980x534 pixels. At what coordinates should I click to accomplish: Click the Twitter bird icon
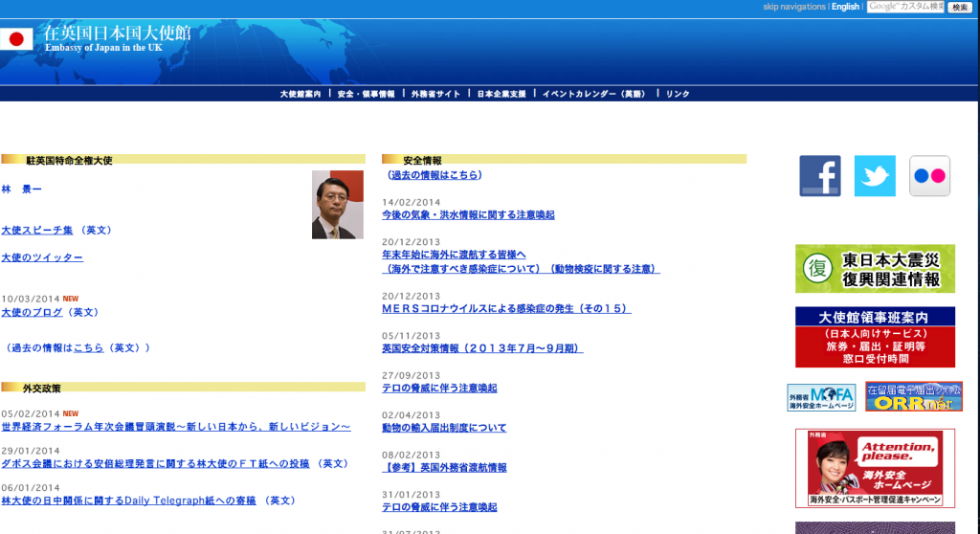click(875, 176)
